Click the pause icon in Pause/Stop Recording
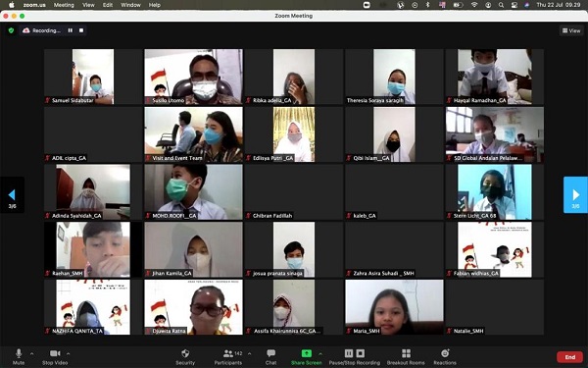588x368 pixels. (x=349, y=353)
